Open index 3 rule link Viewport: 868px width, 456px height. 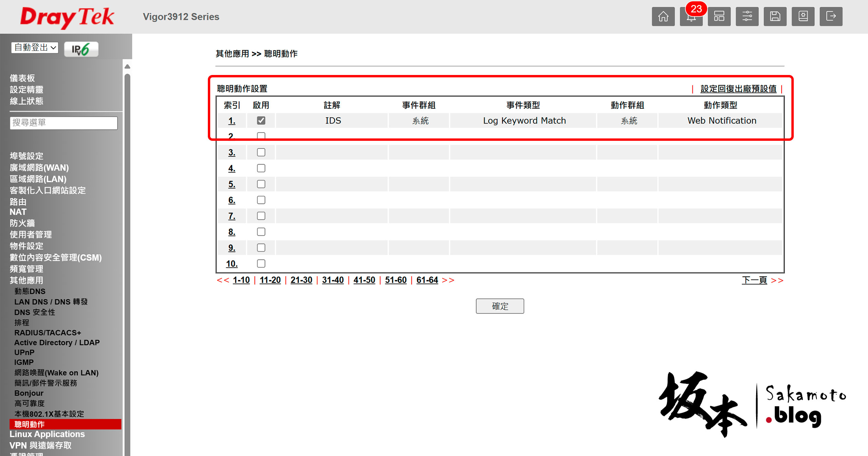pos(232,152)
